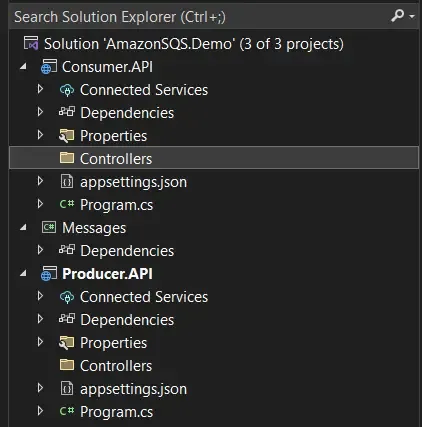Image resolution: width=422 pixels, height=427 pixels.
Task: Expand Properties under Consumer.API
Action: click(40, 135)
